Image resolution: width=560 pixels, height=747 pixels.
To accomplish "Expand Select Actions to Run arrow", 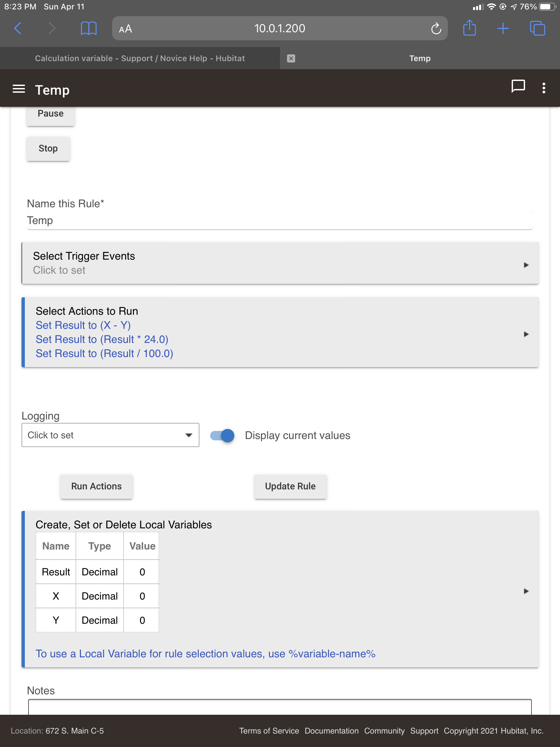I will tap(526, 334).
